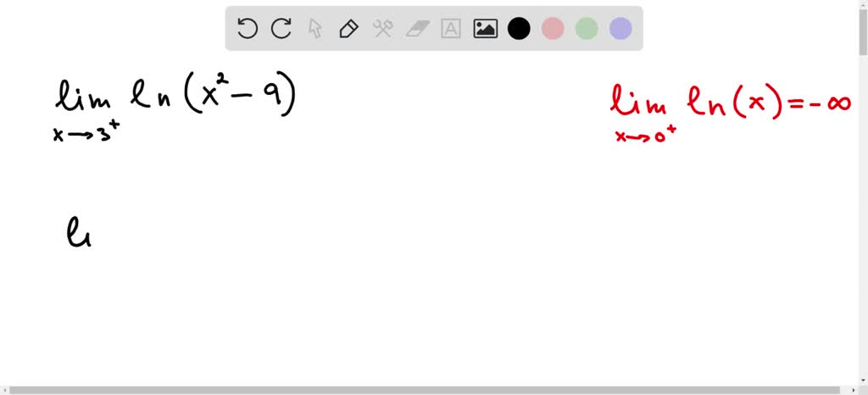Click the scroll left arrow
Screen dimensions: 868x395
[3, 391]
